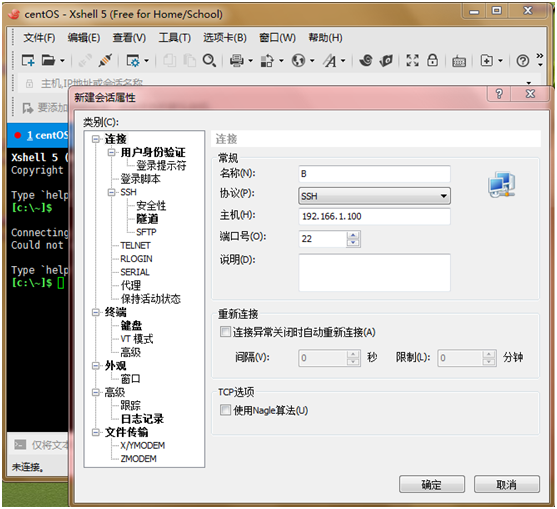The width and height of the screenshot is (557, 509).
Task: Click the 名称 name input field
Action: pyautogui.click(x=374, y=174)
